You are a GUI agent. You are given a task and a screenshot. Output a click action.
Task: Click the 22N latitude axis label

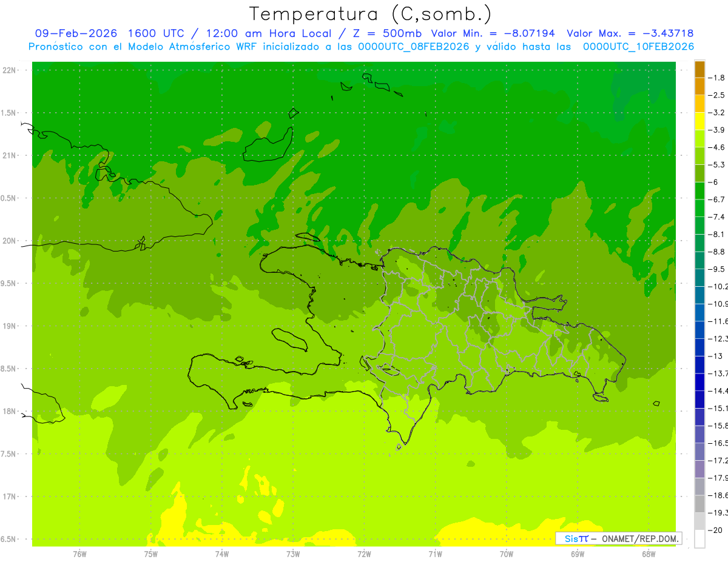pos(10,70)
